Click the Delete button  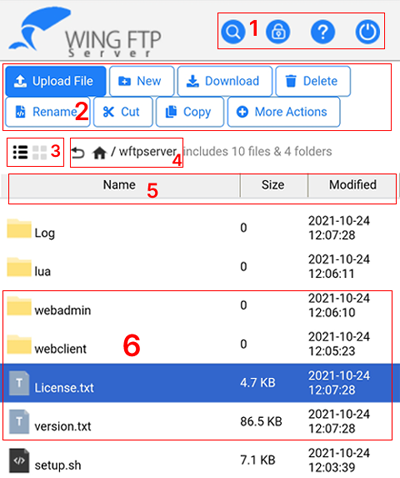pyautogui.click(x=313, y=81)
